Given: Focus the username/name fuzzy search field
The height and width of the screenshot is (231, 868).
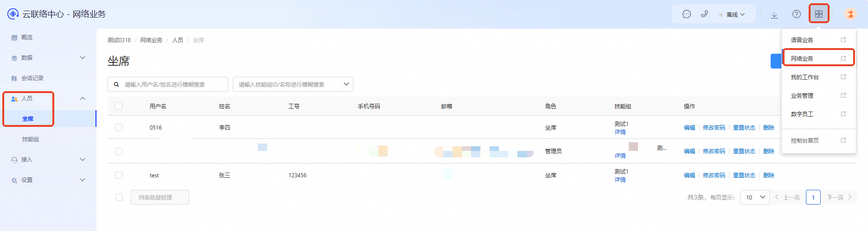Looking at the screenshot, I should tap(168, 84).
